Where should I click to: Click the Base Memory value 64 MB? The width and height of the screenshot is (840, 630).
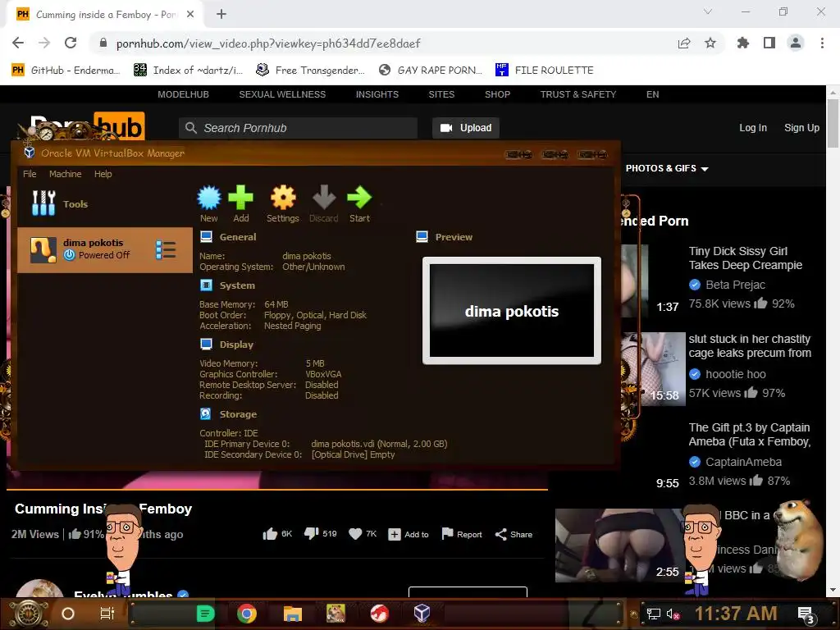click(276, 304)
